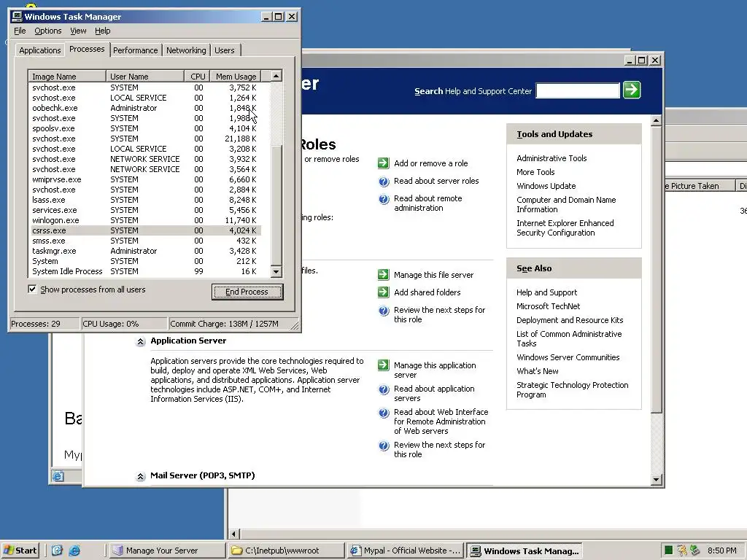The width and height of the screenshot is (747, 560).
Task: Switch to the Networking tab
Action: [186, 50]
